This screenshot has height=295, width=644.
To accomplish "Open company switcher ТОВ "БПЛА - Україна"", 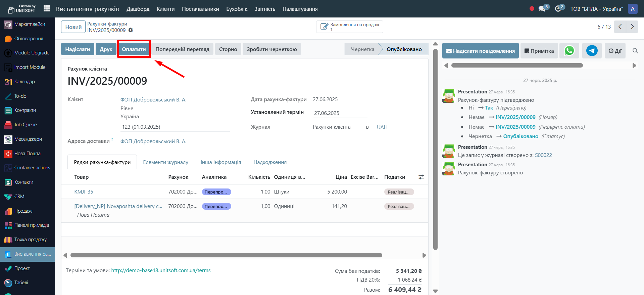I will tap(596, 9).
